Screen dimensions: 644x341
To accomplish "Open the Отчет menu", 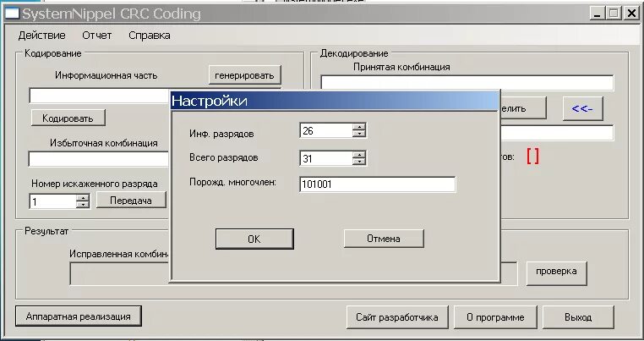I will [x=96, y=36].
